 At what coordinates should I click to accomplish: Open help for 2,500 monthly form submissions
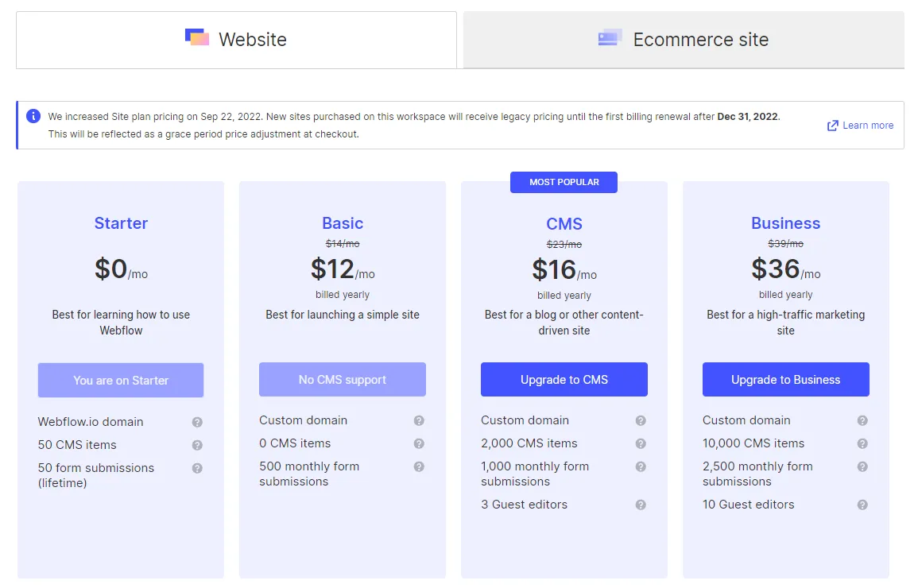click(x=862, y=468)
